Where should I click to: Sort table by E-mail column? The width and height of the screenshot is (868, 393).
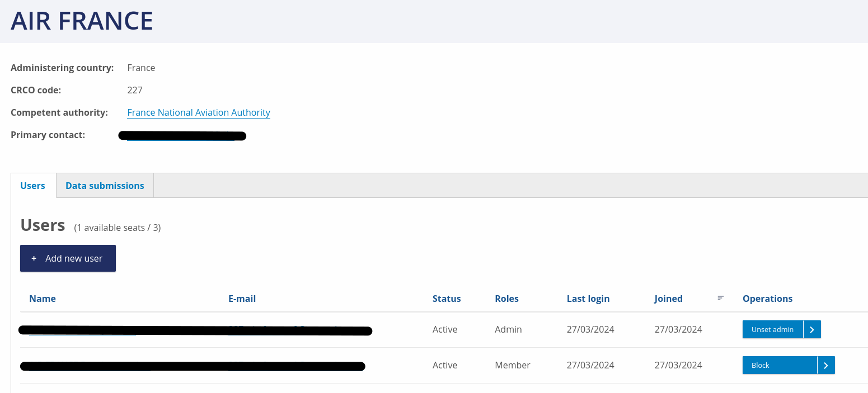(242, 299)
